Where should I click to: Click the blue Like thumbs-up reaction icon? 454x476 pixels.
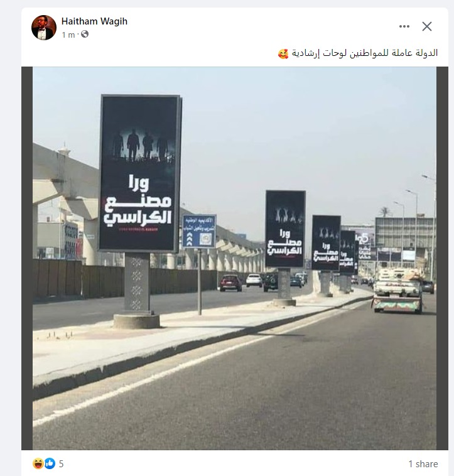coord(50,463)
